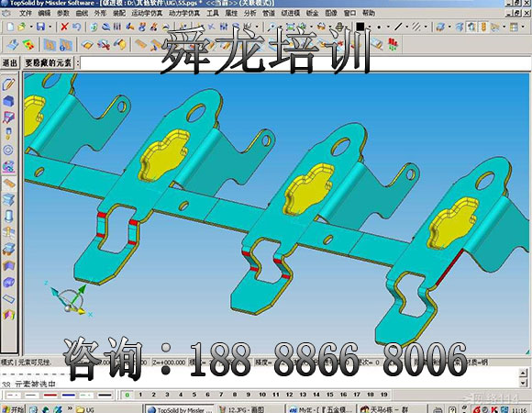Click the red and green blocks icon ending the second toolbar row

coord(393,44)
